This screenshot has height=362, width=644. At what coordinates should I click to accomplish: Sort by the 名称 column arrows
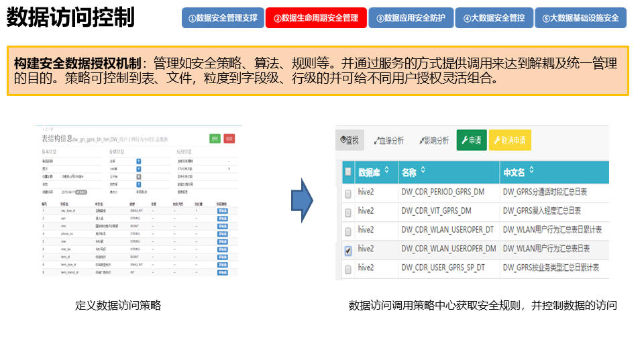423,170
